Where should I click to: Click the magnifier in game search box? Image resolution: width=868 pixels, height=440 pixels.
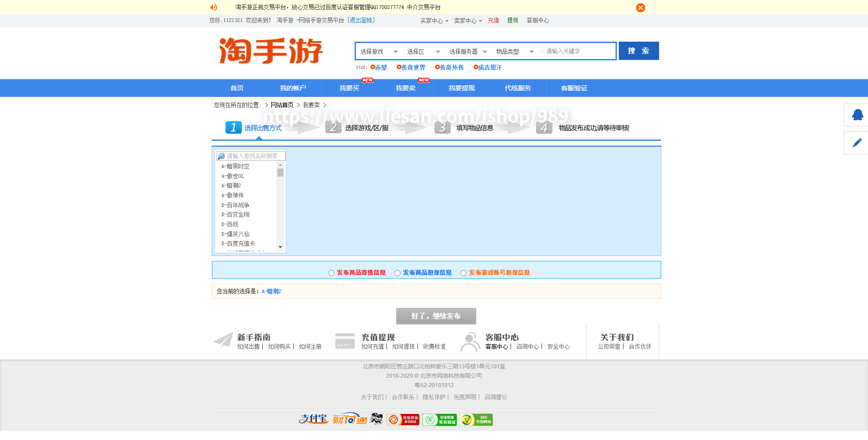click(222, 156)
